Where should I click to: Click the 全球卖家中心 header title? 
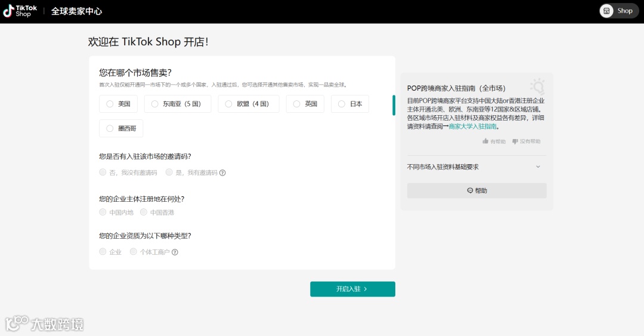(x=76, y=11)
